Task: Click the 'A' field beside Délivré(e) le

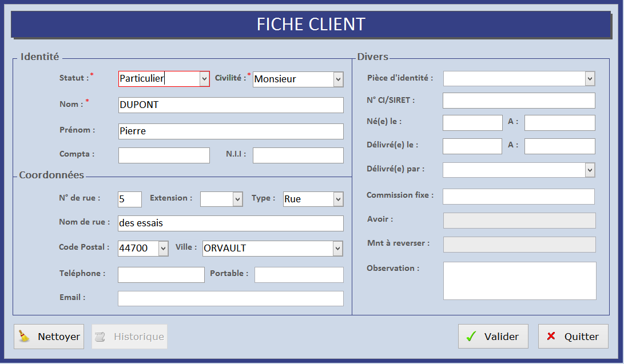Action: pos(560,146)
